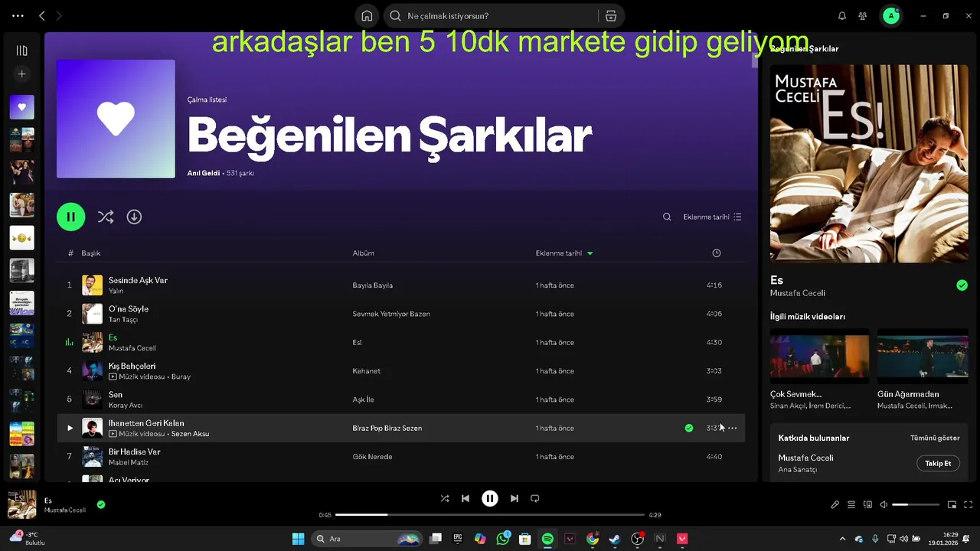Open the album link Biraz Pop Biraz Sezen
980x551 pixels.
click(387, 429)
